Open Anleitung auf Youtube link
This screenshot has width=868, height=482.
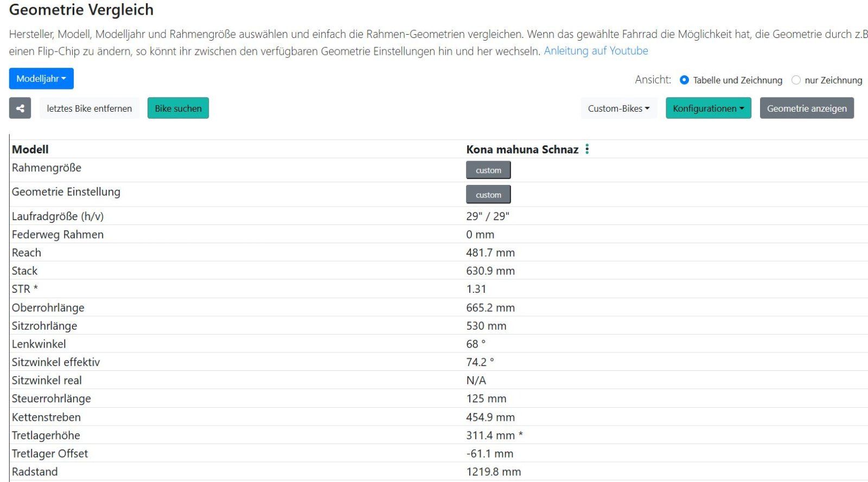[x=596, y=51]
